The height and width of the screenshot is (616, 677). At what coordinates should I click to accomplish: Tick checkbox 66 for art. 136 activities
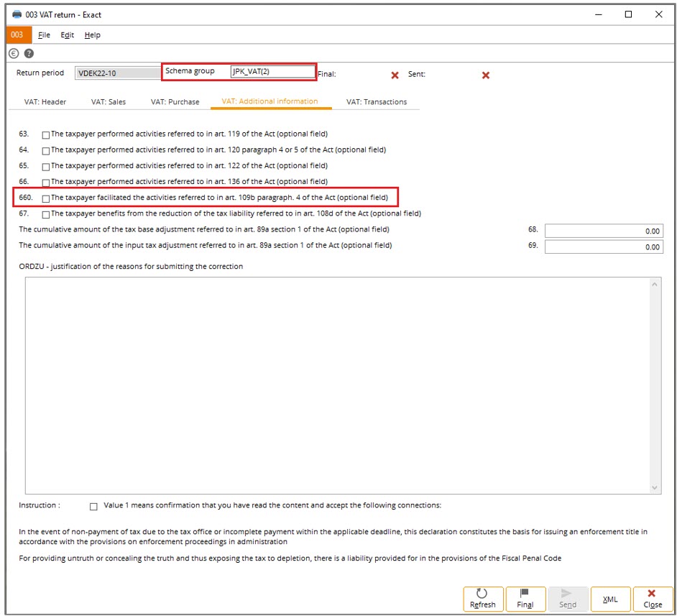point(46,183)
